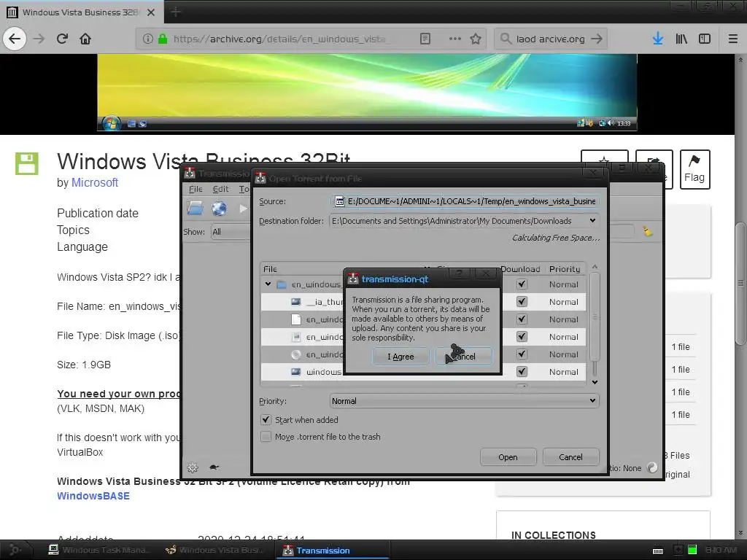Reload the archive.org page
This screenshot has height=560, width=747.
pyautogui.click(x=63, y=39)
